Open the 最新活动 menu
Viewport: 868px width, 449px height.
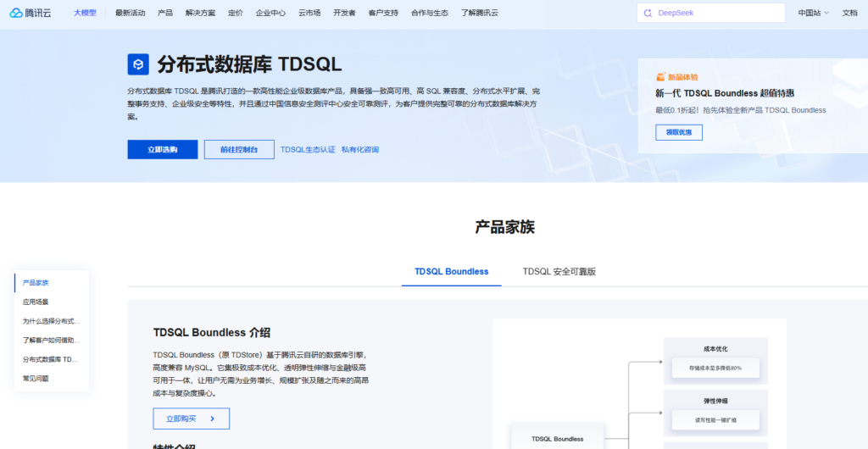tap(130, 13)
